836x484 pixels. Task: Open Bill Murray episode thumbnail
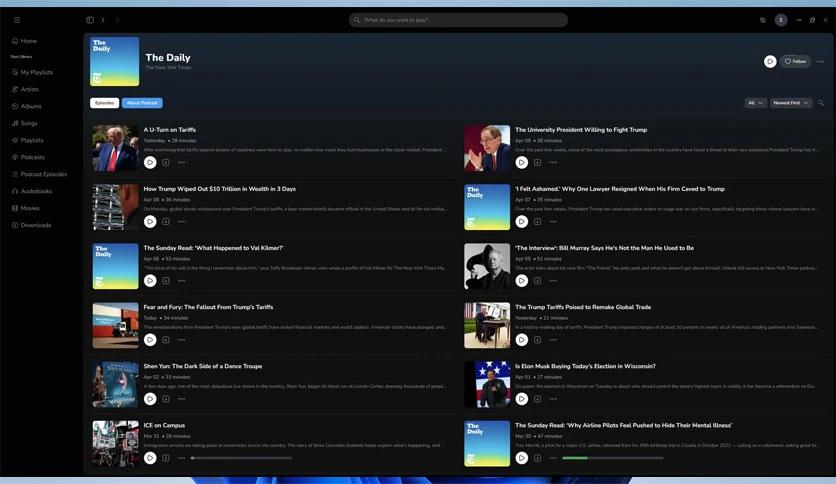coord(487,267)
